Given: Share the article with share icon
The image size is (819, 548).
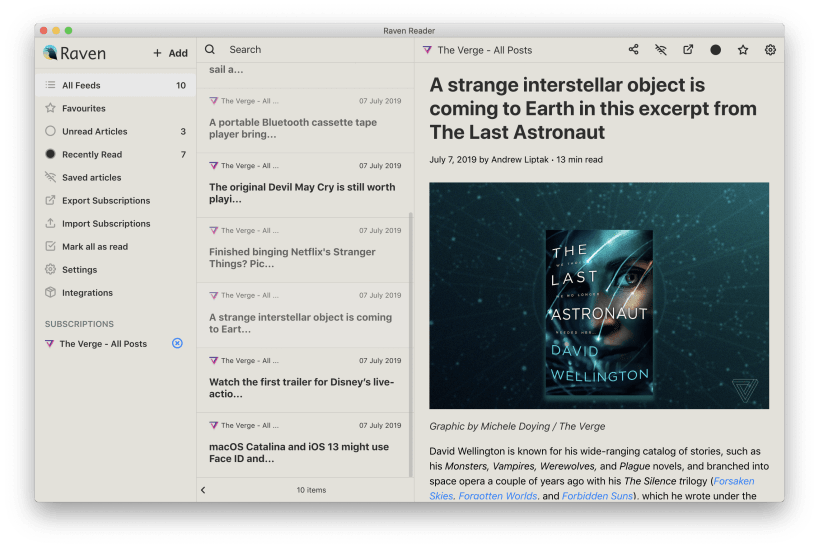Looking at the screenshot, I should tap(634, 50).
